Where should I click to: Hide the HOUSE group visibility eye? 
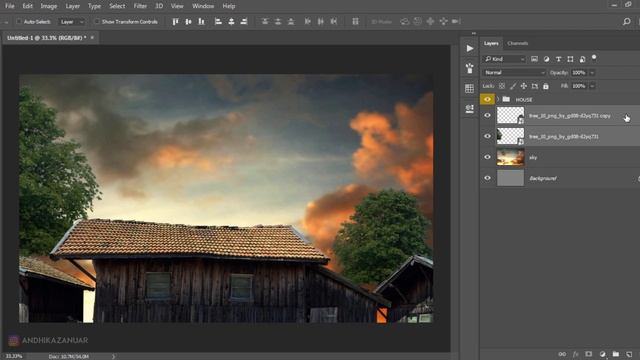click(x=487, y=100)
